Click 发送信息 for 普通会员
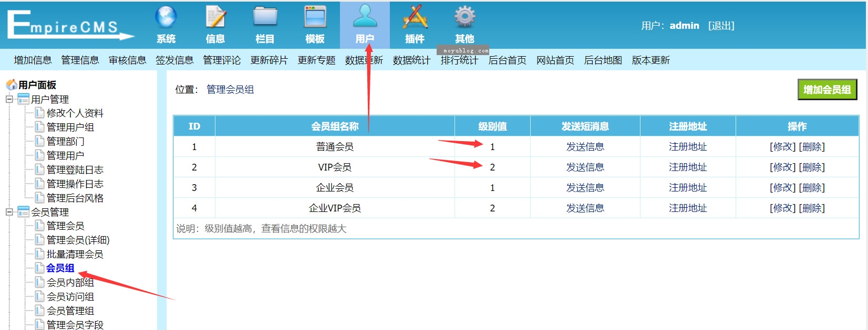Viewport: 868px width, 330px height. click(x=585, y=147)
